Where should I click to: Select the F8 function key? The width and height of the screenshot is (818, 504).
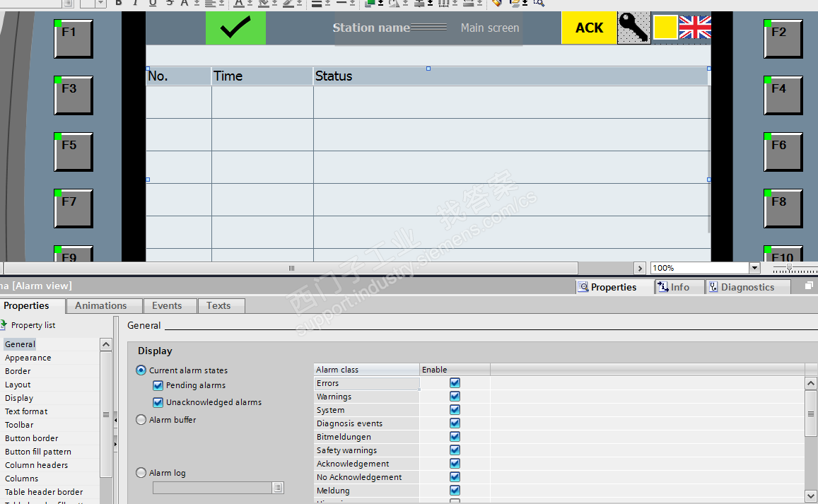783,208
